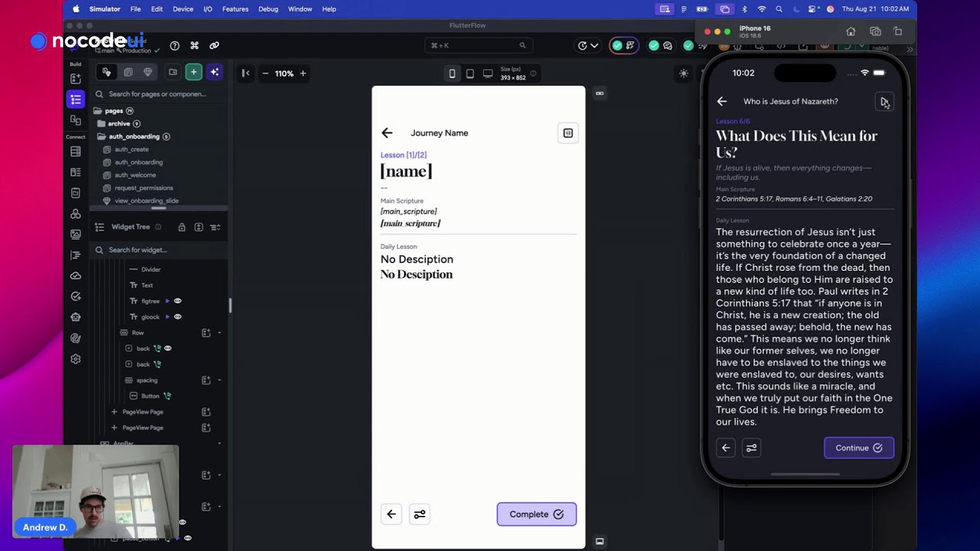
Task: Click the green add new page plus button
Action: pyautogui.click(x=194, y=72)
